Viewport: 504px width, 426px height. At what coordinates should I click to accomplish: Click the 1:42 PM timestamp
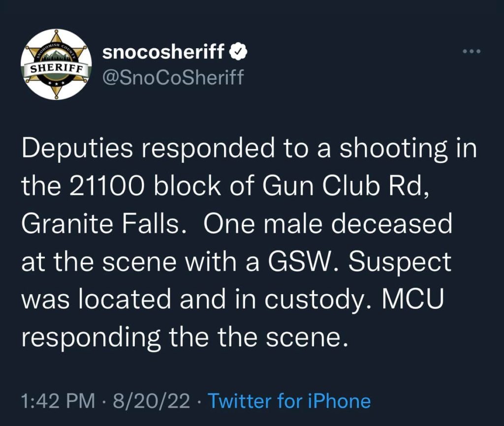[59, 401]
